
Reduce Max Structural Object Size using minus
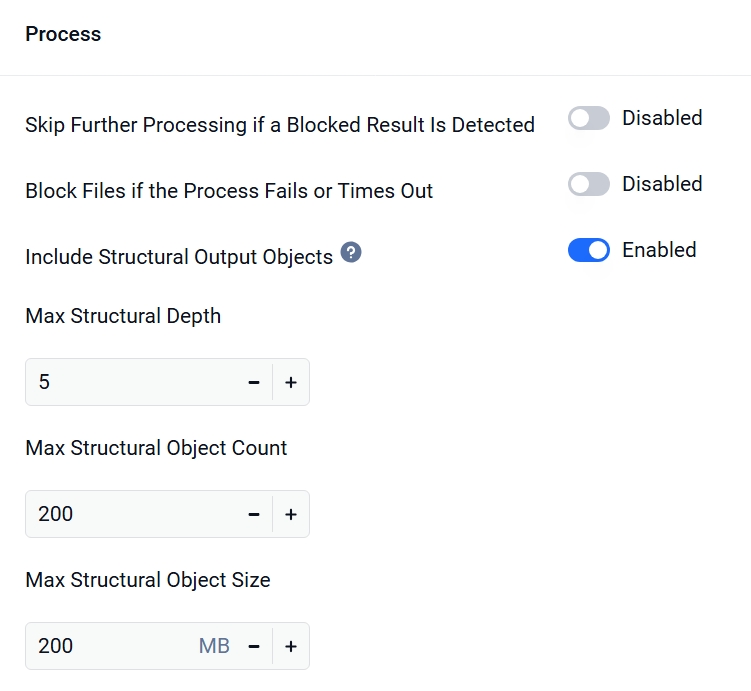(x=254, y=646)
